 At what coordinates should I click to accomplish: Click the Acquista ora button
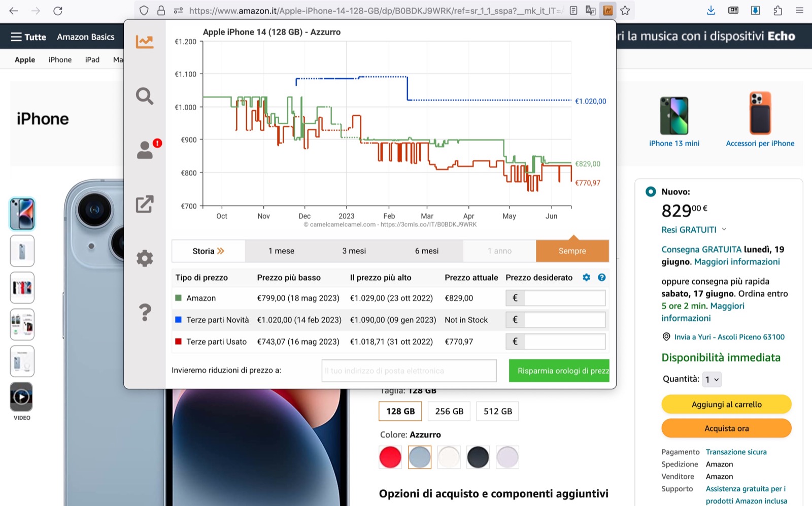click(x=726, y=428)
